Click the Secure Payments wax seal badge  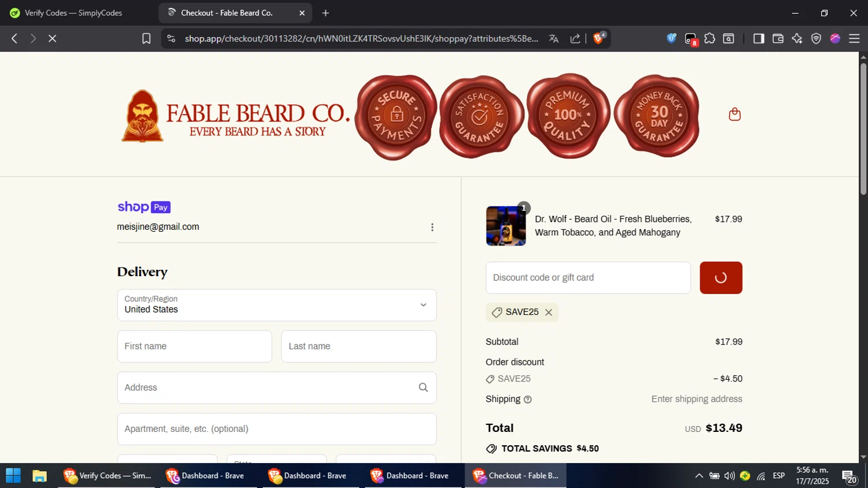tap(396, 116)
